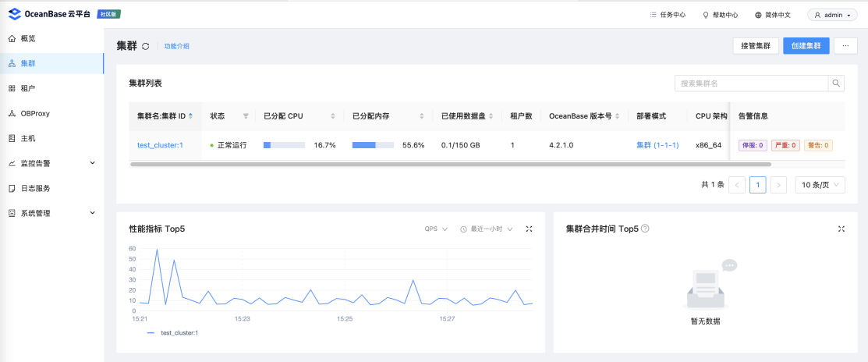Click the refresh icon beside 集群 title
Image resolution: width=868 pixels, height=362 pixels.
[x=146, y=47]
